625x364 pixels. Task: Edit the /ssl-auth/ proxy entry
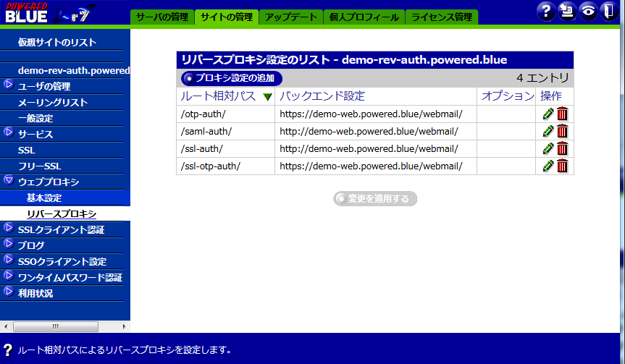click(x=548, y=148)
